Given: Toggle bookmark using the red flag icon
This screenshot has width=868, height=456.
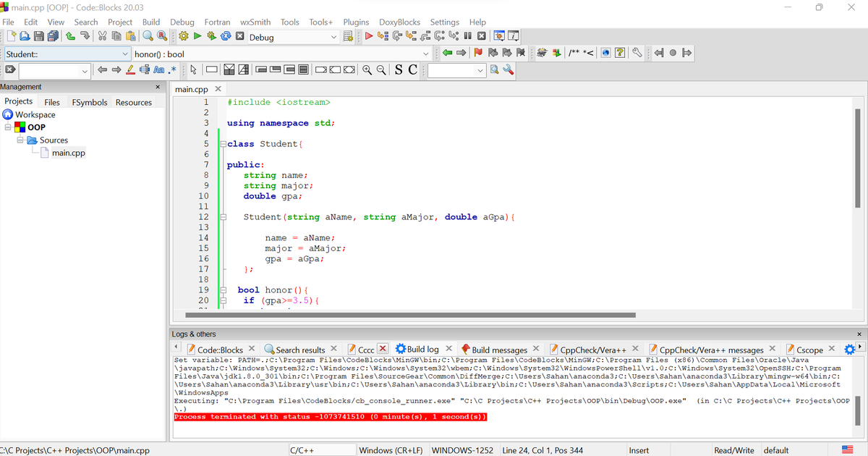Looking at the screenshot, I should [x=478, y=54].
